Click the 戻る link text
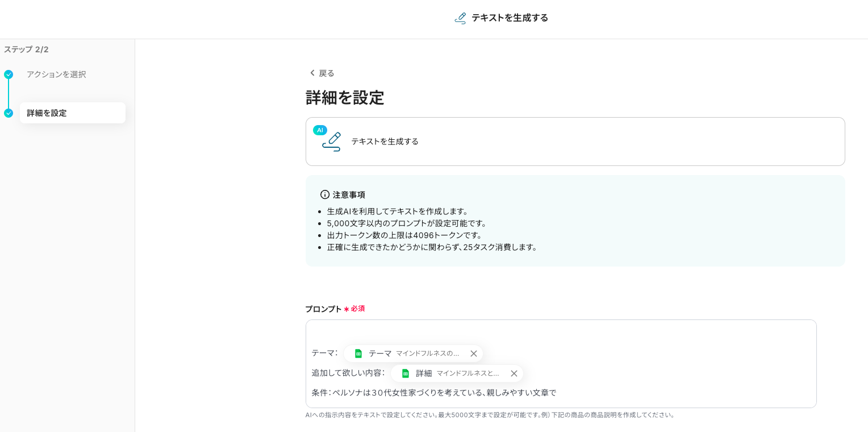The image size is (868, 432). (327, 73)
